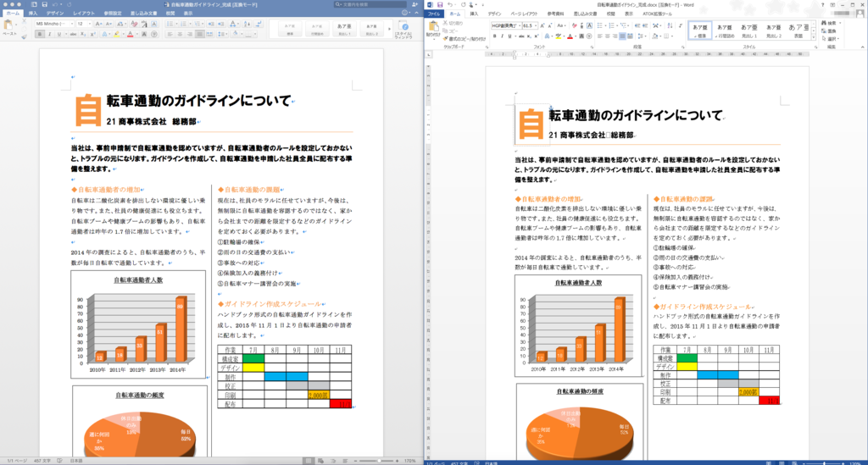Image resolution: width=868 pixels, height=465 pixels.
Task: Open line spacing dropdown in Mac Word
Action: pyautogui.click(x=222, y=34)
